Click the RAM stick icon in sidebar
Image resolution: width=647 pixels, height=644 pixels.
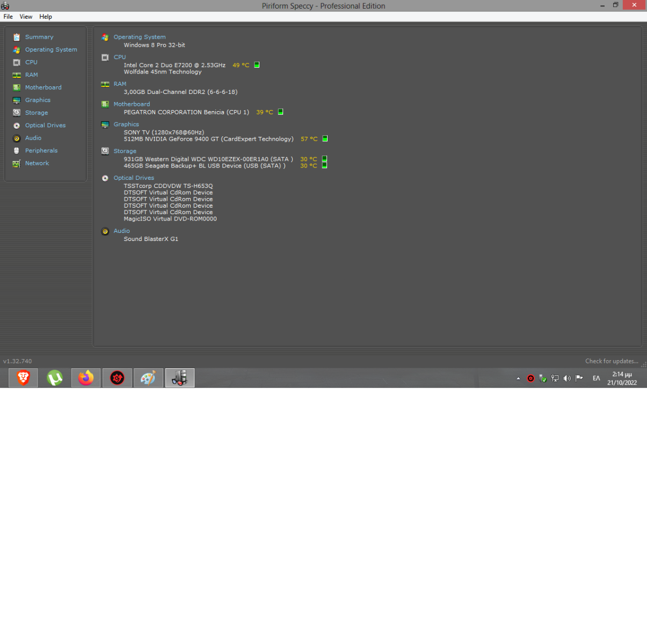pyautogui.click(x=17, y=75)
